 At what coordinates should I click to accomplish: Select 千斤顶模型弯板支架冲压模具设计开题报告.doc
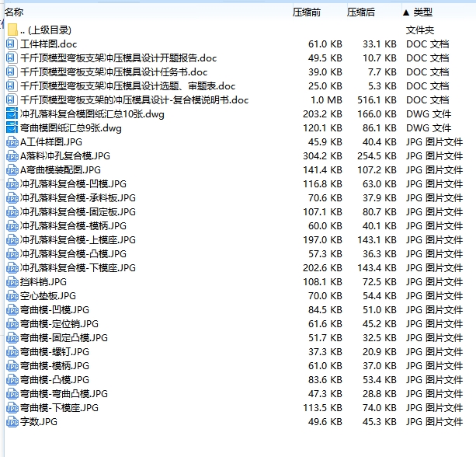click(x=118, y=58)
